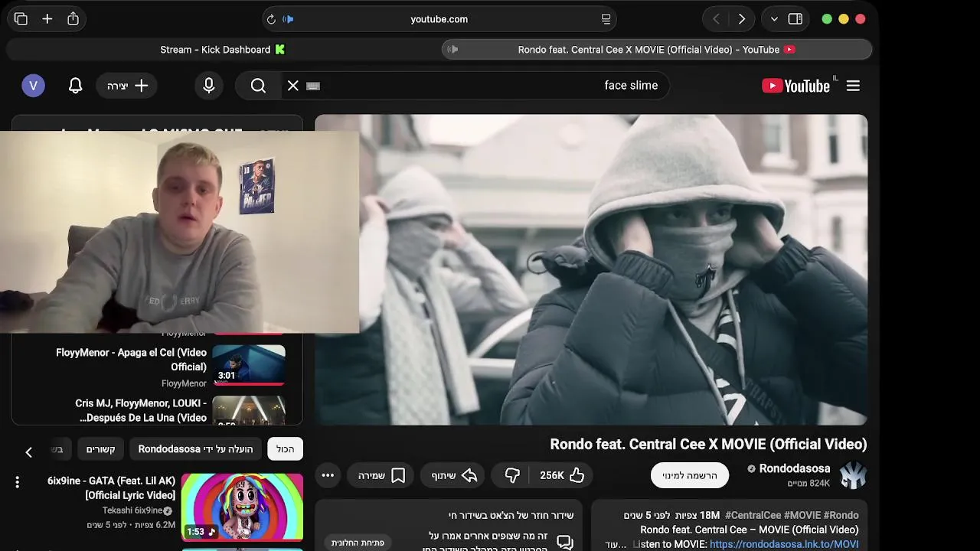Add a new Safari tab

click(x=47, y=19)
